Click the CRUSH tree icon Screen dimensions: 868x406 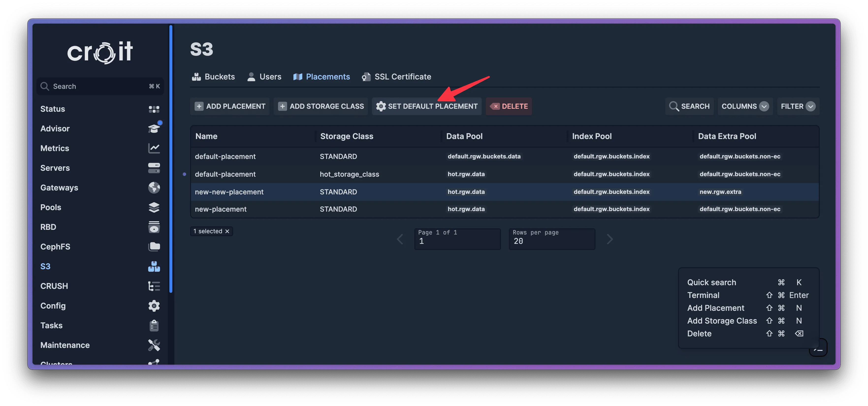[x=154, y=286]
